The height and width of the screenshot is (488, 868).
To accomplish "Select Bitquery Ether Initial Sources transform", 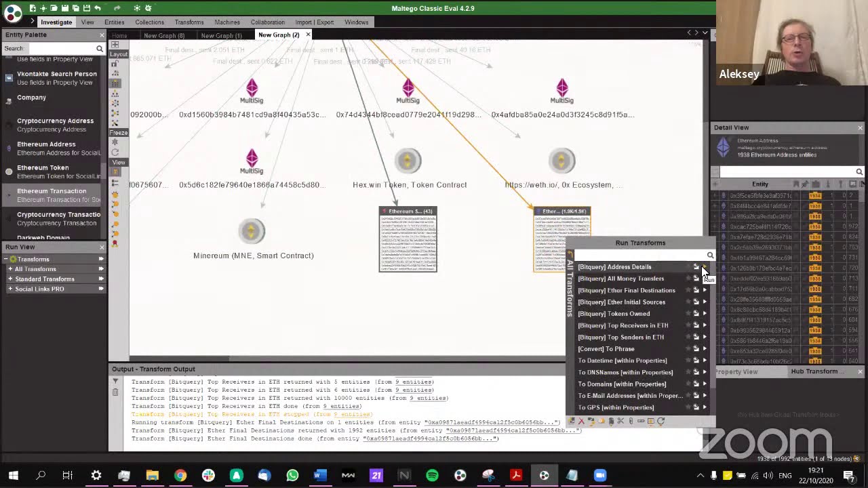I will (621, 302).
